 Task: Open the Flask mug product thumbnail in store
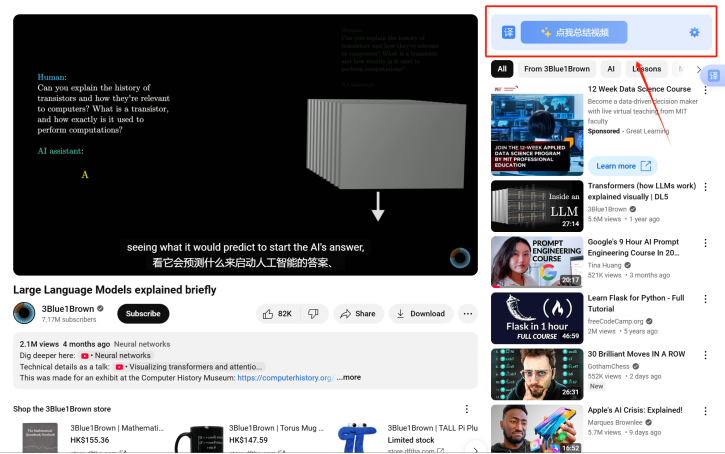199,439
